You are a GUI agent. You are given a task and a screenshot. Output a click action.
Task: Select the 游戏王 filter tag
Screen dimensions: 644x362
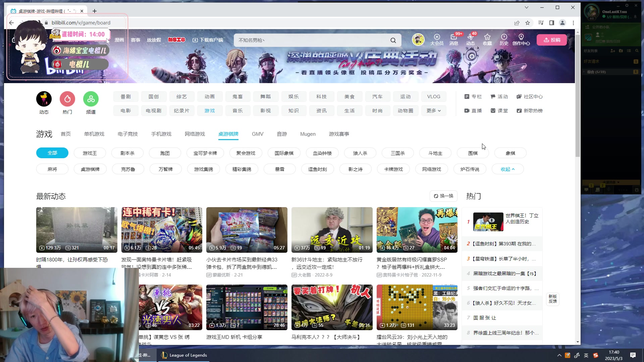click(x=90, y=153)
